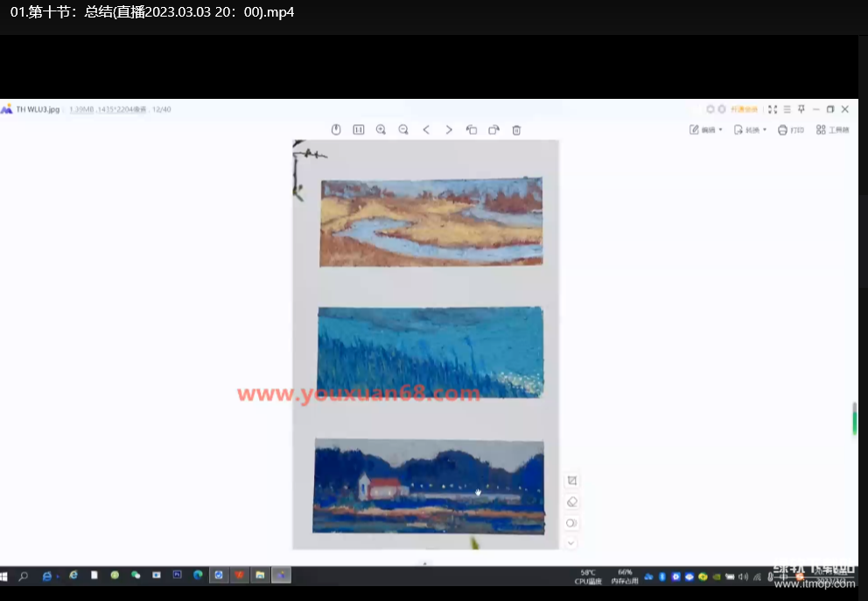Open Photoshop from the taskbar
Image resolution: width=868 pixels, height=601 pixels.
pos(177,575)
